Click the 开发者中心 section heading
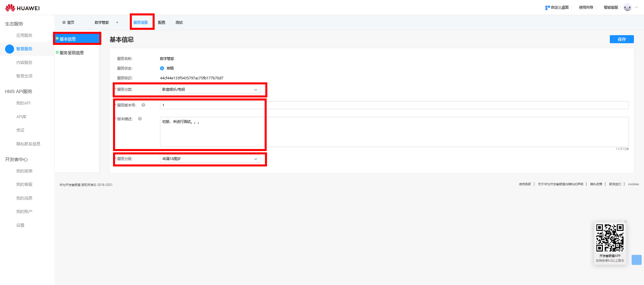Screen dimensions: 644x285 pyautogui.click(x=16, y=159)
